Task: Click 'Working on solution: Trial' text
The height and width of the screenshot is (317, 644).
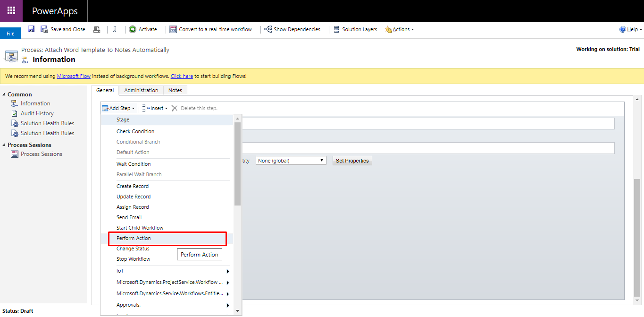Action: pyautogui.click(x=608, y=49)
